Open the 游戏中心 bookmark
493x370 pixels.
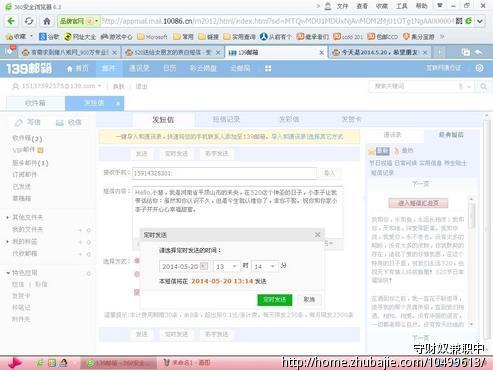(x=116, y=37)
